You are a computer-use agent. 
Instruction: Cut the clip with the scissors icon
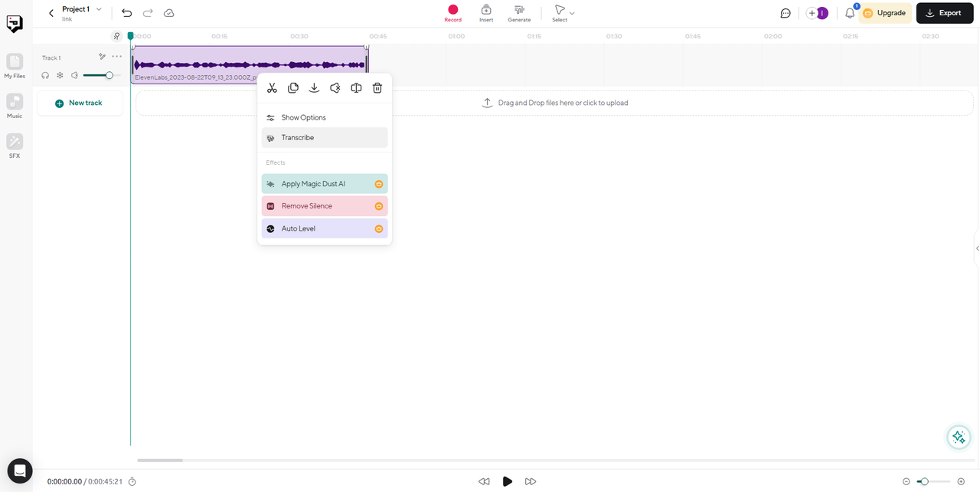click(272, 88)
